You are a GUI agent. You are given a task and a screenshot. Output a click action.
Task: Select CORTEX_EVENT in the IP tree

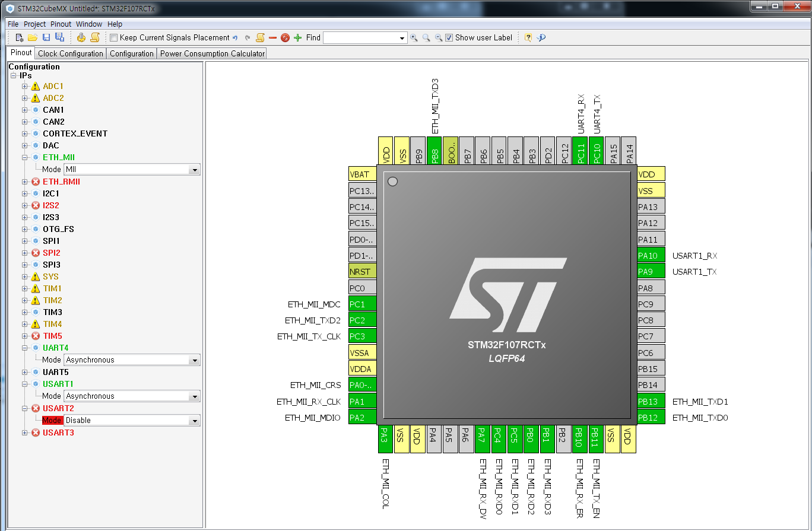tap(75, 134)
